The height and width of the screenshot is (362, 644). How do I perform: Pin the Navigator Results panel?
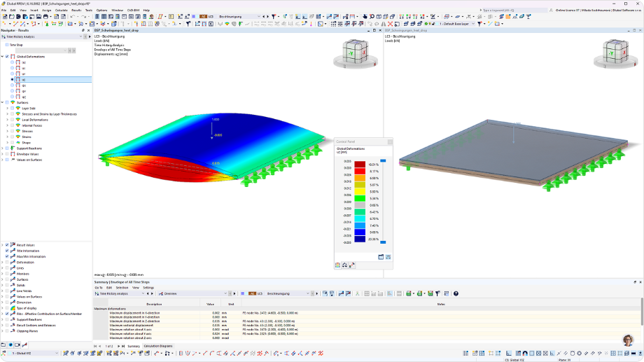[83, 30]
